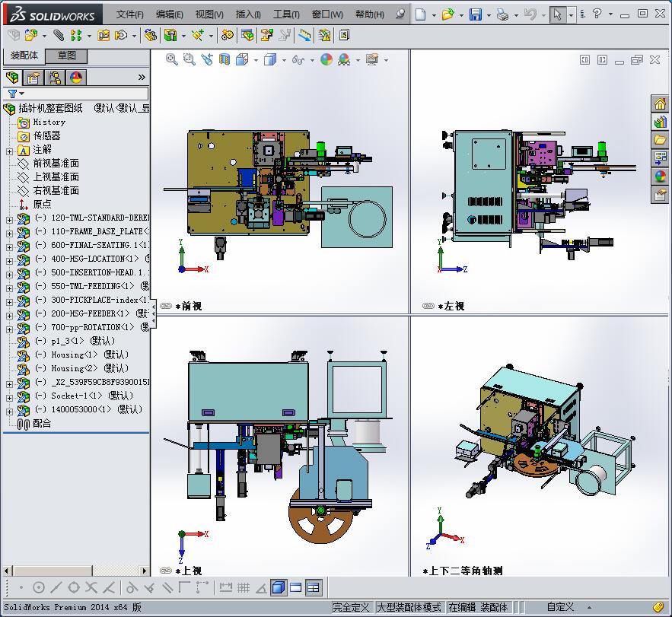Screen dimensions: 672x617
Task: Select the Circle sketch tool
Action: coord(40,587)
